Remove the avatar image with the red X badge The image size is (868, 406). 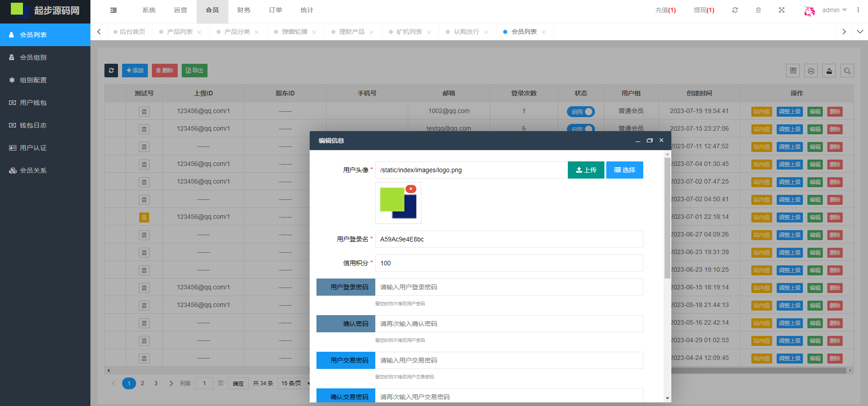pos(410,189)
